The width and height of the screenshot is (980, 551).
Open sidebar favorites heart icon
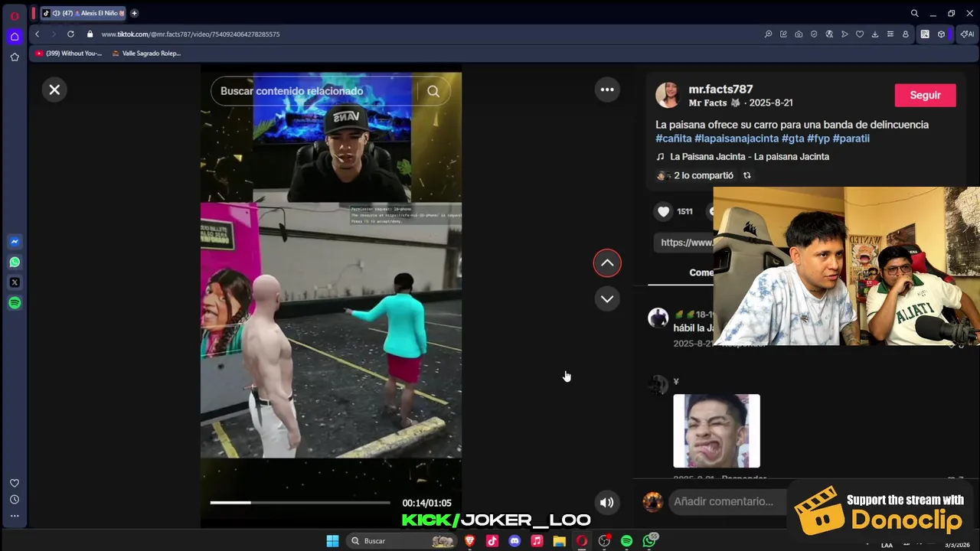15,483
